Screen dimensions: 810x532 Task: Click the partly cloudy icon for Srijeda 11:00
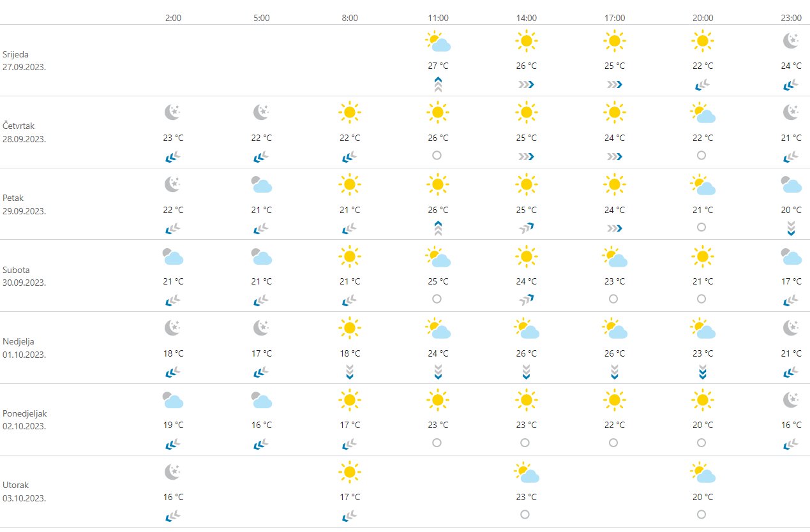(x=438, y=43)
